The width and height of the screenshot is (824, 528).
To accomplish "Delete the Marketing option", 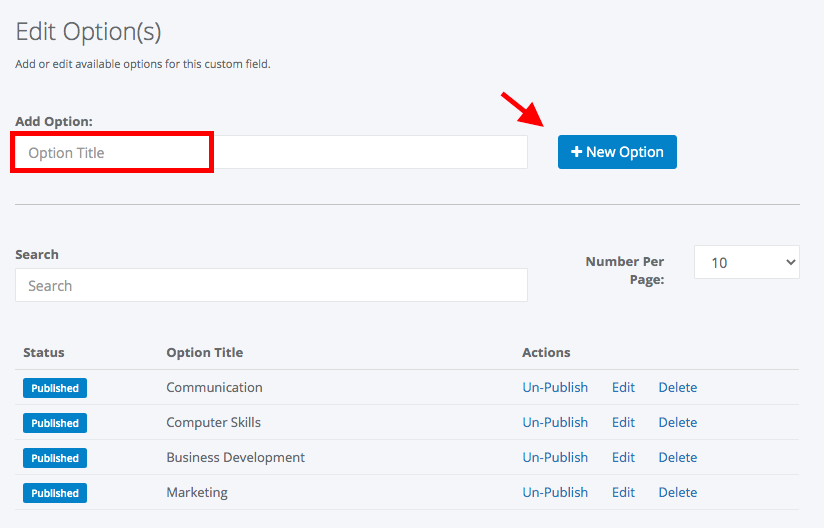I will [678, 492].
